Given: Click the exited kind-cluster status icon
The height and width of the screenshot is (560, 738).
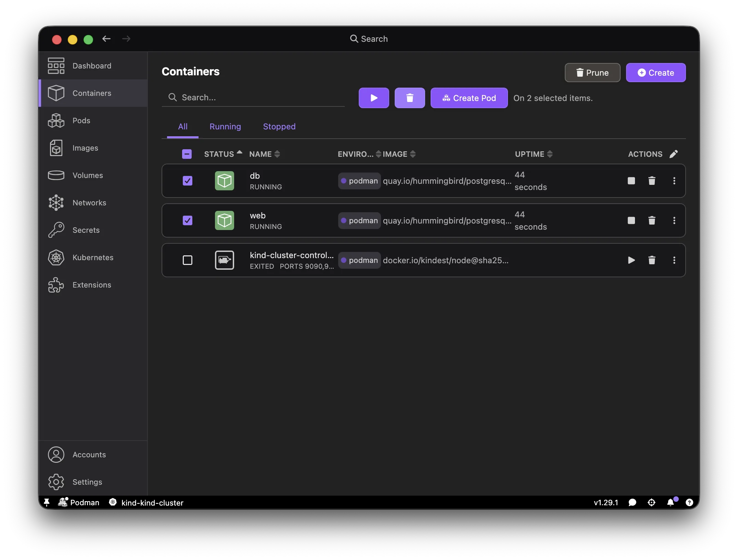Looking at the screenshot, I should coord(225,260).
